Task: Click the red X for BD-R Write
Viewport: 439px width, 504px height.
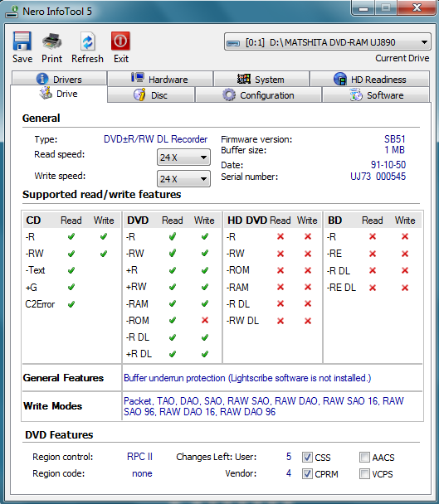Action: pyautogui.click(x=405, y=236)
